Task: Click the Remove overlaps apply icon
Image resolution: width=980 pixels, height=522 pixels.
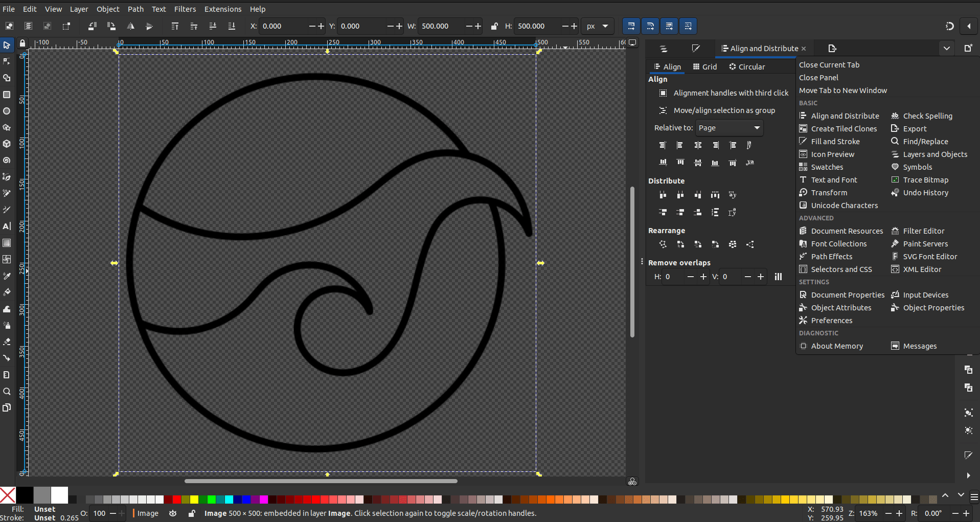Action: click(x=778, y=277)
